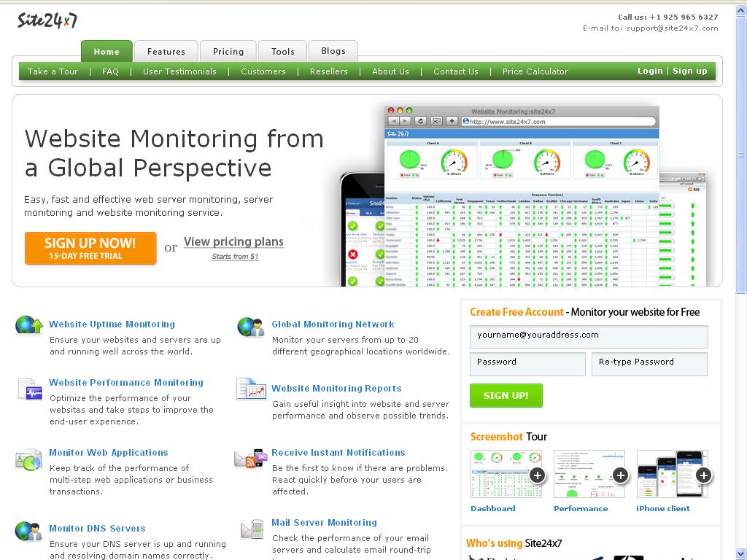Click the green SIGN UP! button
Image resolution: width=747 pixels, height=560 pixels.
click(506, 395)
